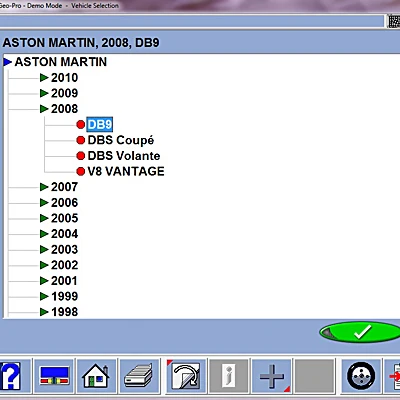The image size is (400, 400).
Task: Click the curved arrow back icon
Action: pos(186,377)
